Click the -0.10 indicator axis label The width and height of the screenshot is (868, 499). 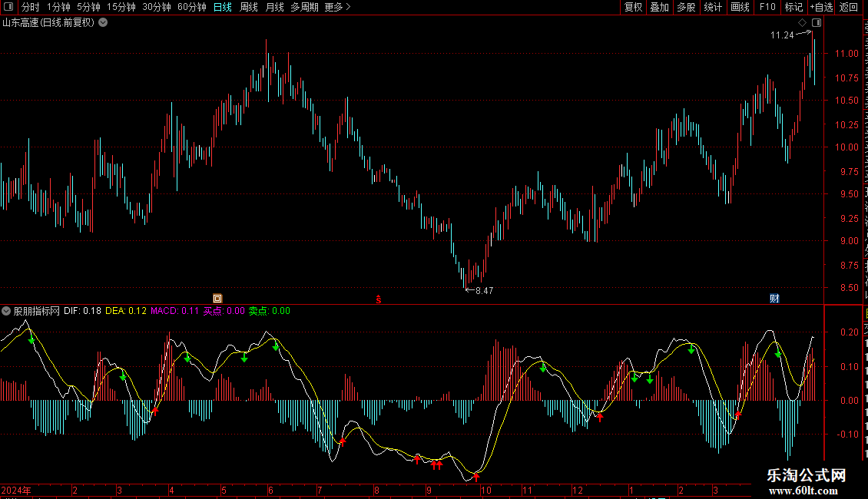click(x=847, y=435)
